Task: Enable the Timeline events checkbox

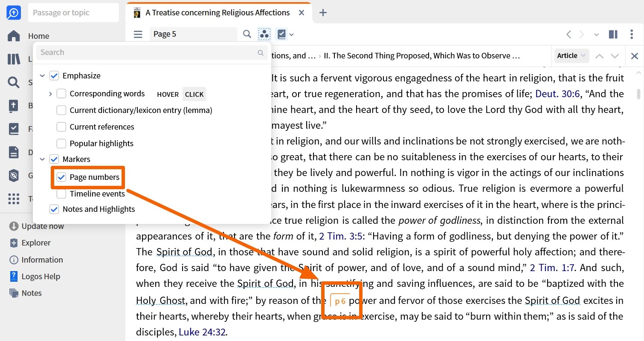Action: point(61,194)
